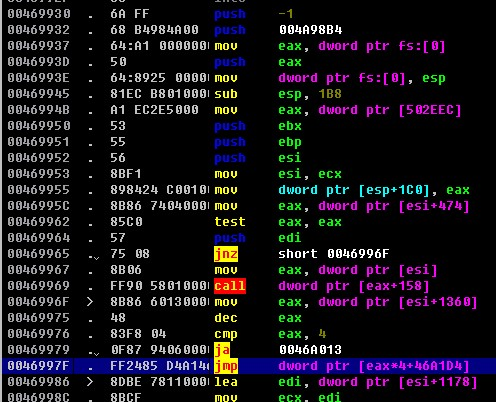Select hex bytes '83F8 04'
Image resolution: width=496 pixels, height=402 pixels.
coord(138,334)
